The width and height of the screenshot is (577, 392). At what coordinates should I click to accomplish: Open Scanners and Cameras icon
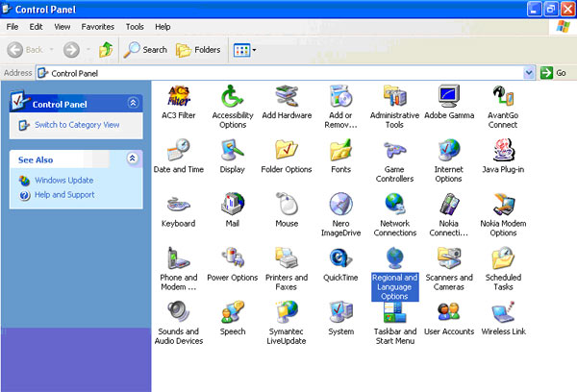pyautogui.click(x=449, y=258)
